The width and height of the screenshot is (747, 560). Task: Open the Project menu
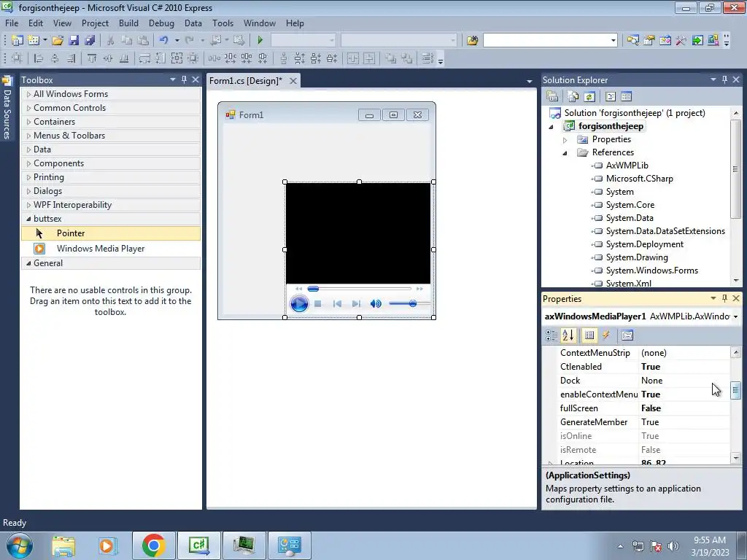point(95,23)
